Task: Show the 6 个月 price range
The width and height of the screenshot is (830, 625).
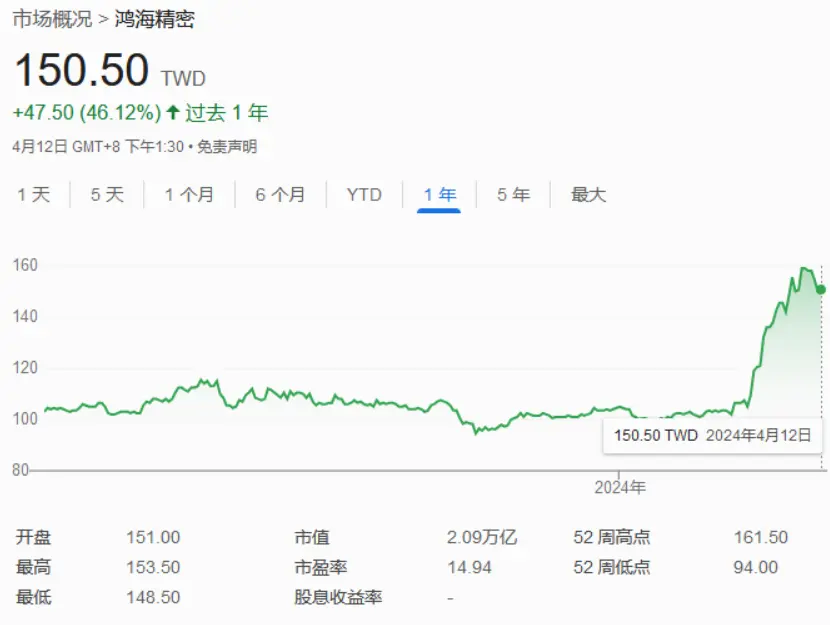Action: coord(280,195)
